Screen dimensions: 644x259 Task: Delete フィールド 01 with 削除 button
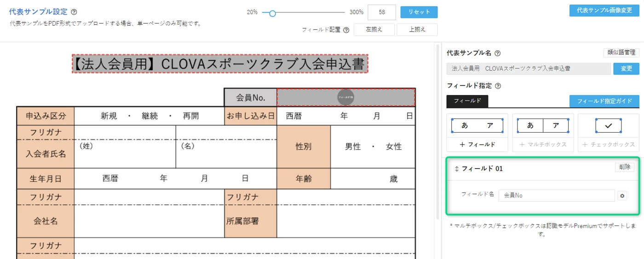624,167
